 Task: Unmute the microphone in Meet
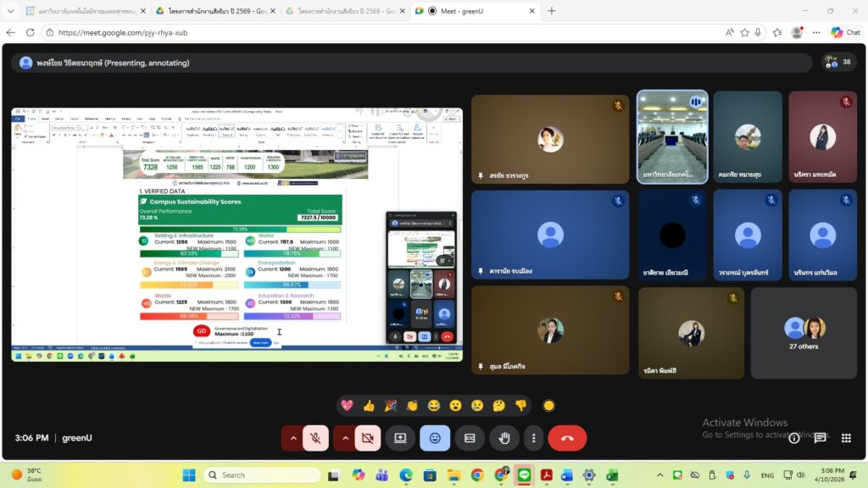tap(315, 438)
